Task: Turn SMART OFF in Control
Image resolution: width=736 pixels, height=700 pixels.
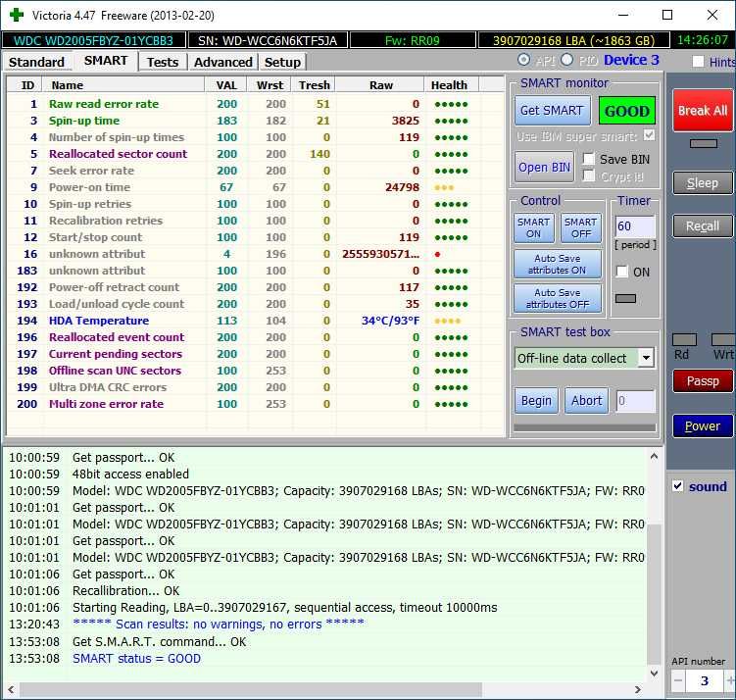Action: (x=580, y=227)
